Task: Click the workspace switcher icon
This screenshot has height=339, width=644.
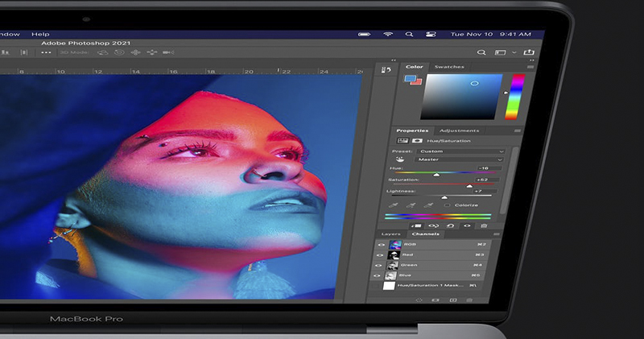Action: pos(500,52)
